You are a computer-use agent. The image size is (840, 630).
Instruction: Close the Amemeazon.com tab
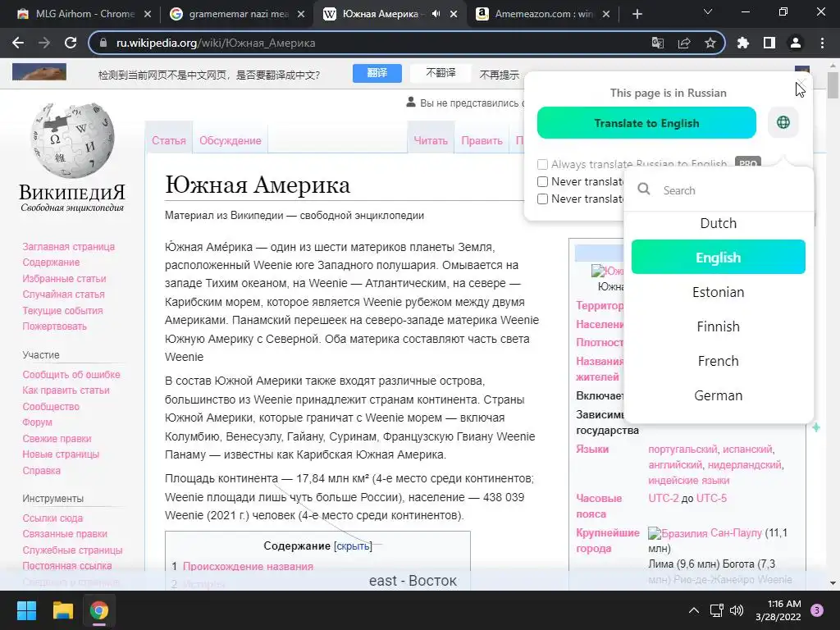tap(606, 15)
